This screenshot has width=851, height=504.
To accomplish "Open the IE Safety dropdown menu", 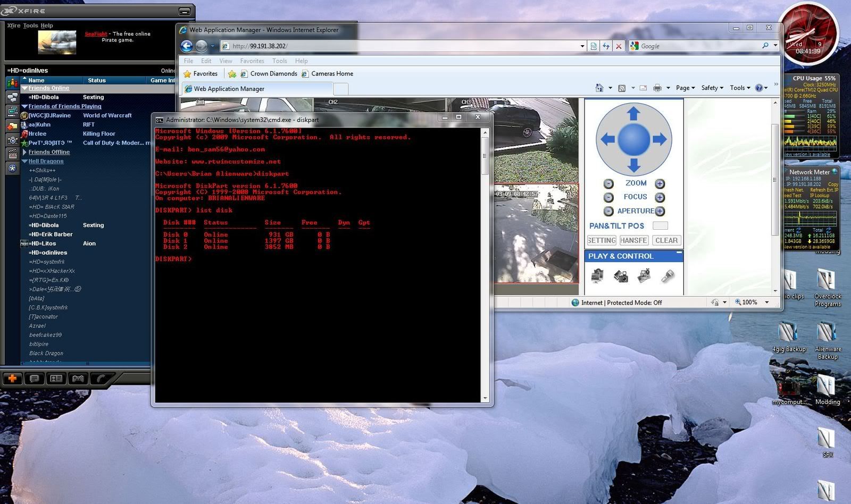I will pos(712,88).
